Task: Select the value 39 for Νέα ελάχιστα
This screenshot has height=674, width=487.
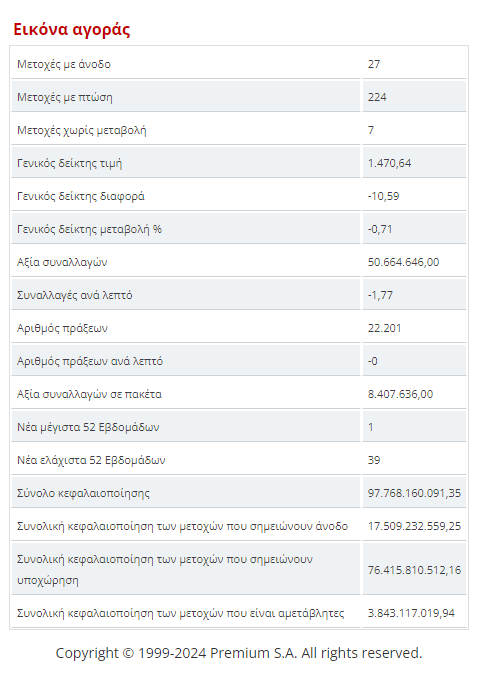Action: 374,460
